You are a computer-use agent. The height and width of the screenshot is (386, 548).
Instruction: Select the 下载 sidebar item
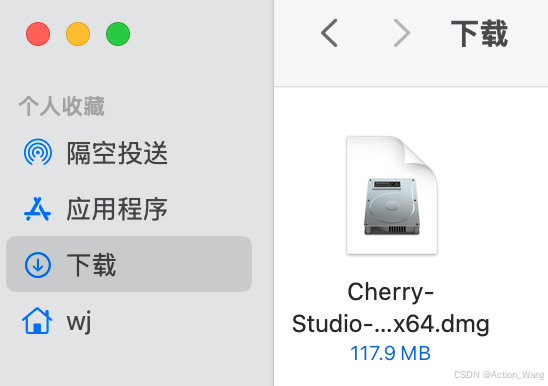(x=129, y=264)
